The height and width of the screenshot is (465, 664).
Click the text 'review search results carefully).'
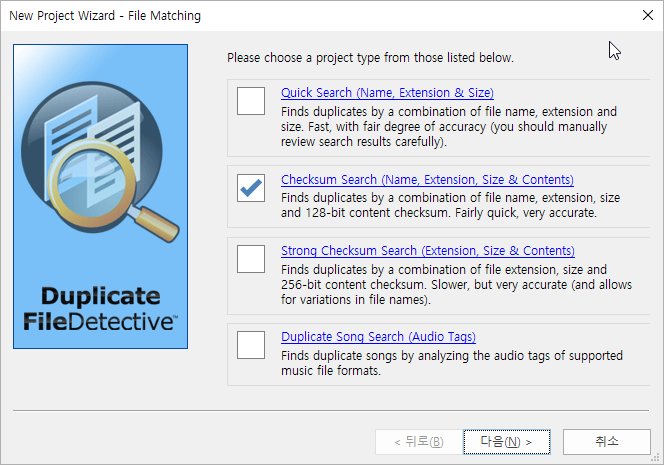[364, 141]
